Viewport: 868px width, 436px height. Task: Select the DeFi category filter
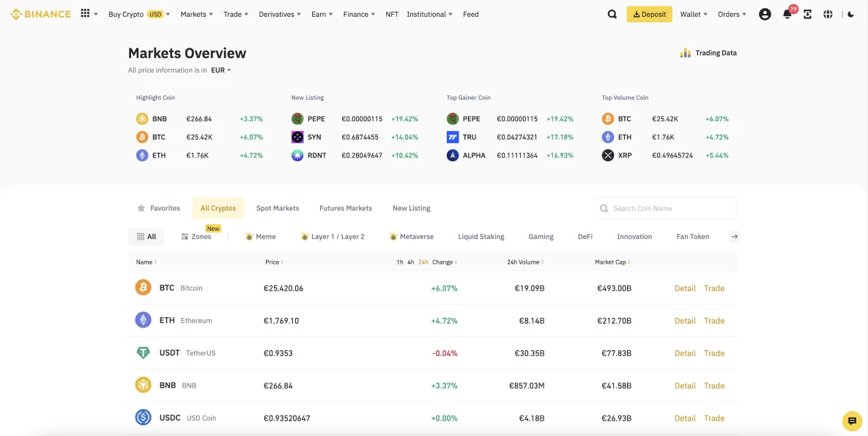[x=585, y=237]
